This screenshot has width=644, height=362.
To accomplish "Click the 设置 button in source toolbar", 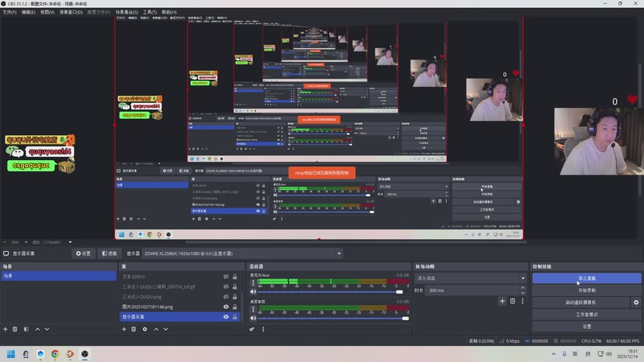I will [x=84, y=253].
